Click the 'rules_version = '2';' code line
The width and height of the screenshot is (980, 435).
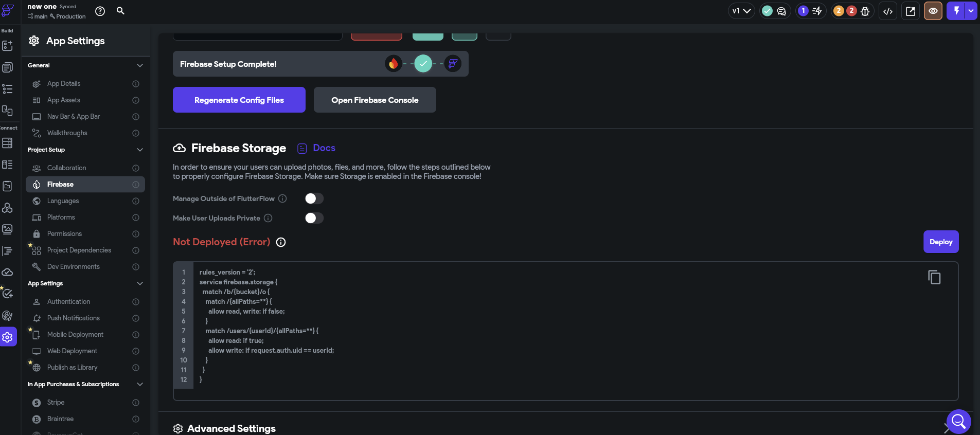227,273
